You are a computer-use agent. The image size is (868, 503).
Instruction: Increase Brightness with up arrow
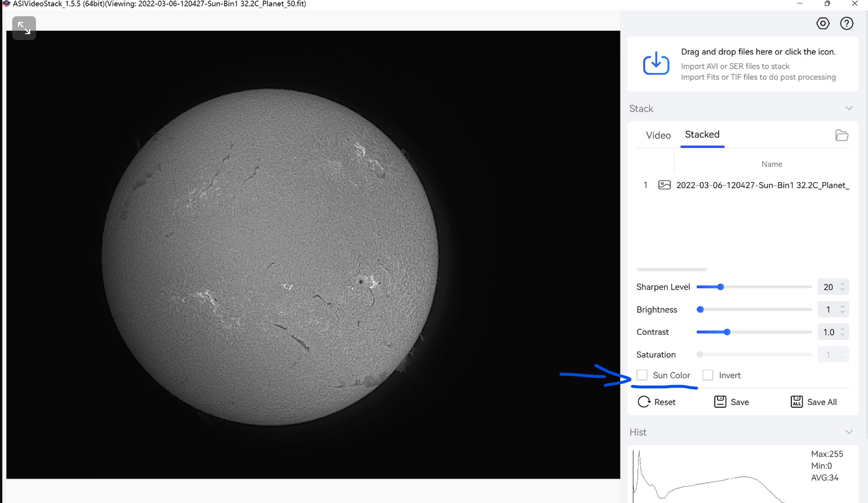[842, 306]
